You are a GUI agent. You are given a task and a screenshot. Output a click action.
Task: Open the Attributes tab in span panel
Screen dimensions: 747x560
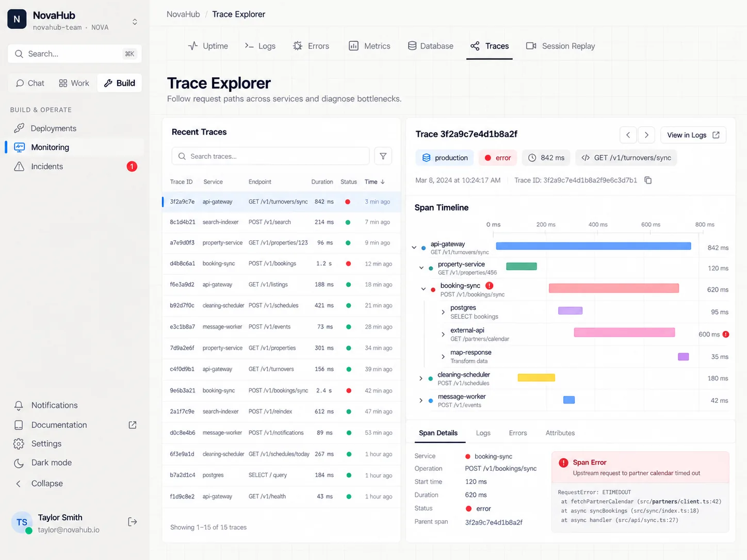[560, 433]
